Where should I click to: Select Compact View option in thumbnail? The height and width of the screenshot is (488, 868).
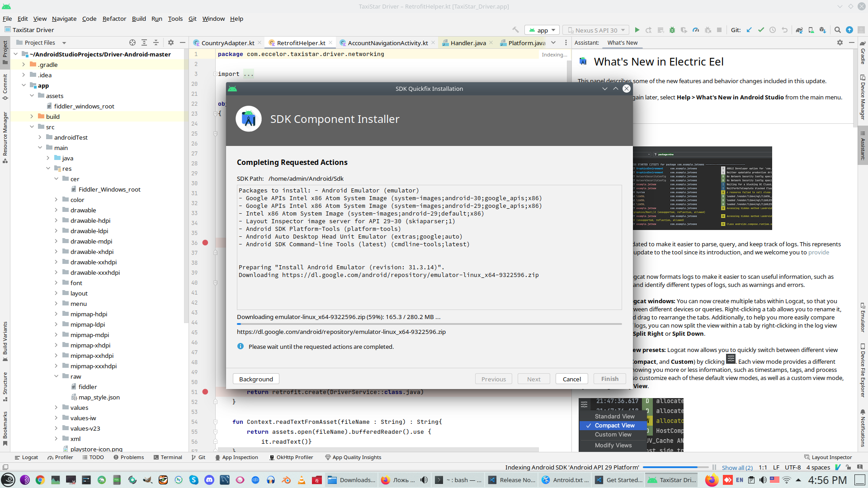[x=614, y=426]
